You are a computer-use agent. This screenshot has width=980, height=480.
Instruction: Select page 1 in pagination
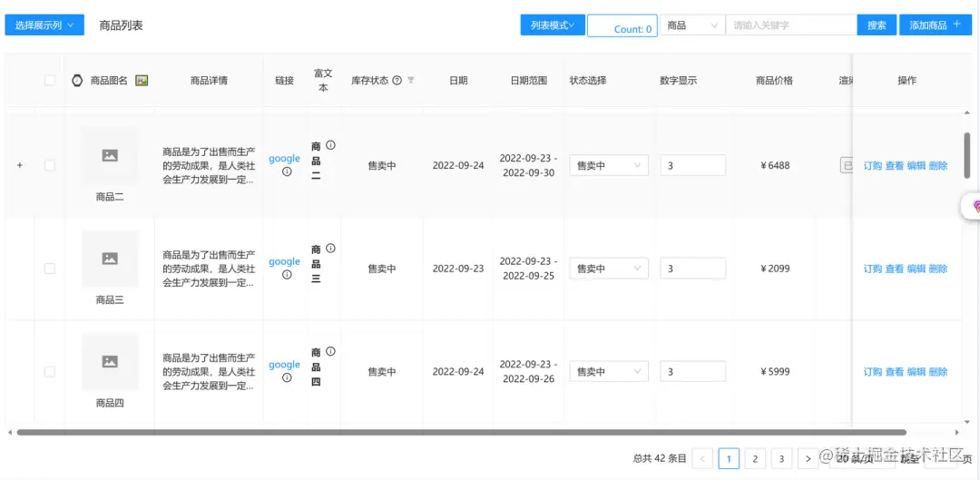729,459
